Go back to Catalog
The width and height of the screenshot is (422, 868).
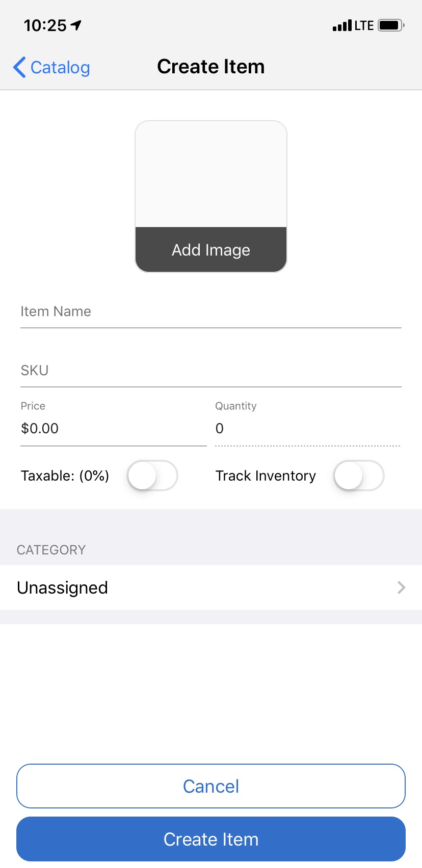51,67
